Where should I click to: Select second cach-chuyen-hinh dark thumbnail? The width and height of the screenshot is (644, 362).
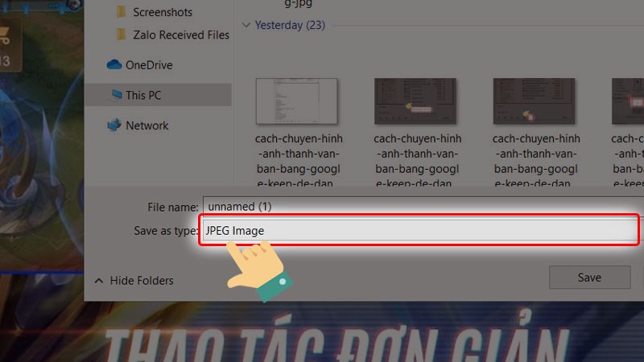click(415, 101)
